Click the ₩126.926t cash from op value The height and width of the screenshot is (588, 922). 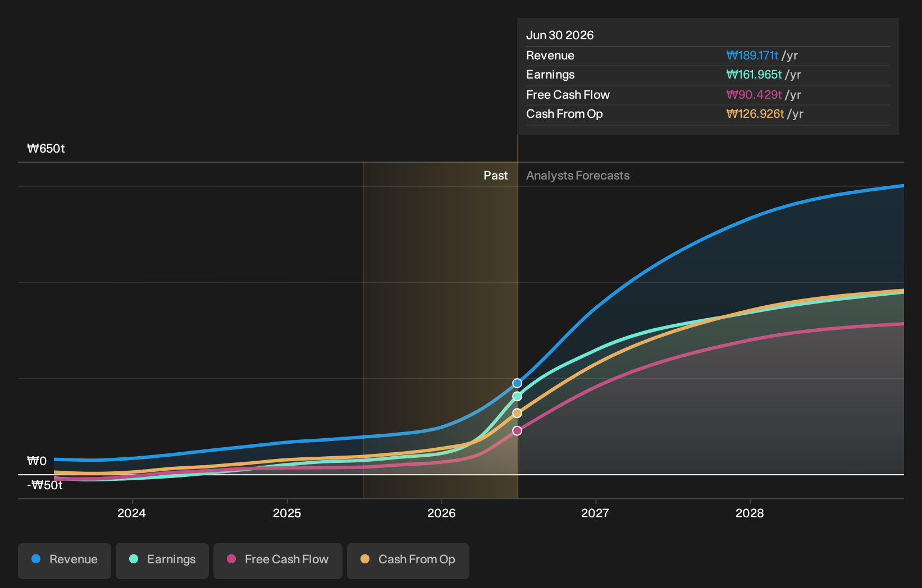tap(755, 114)
